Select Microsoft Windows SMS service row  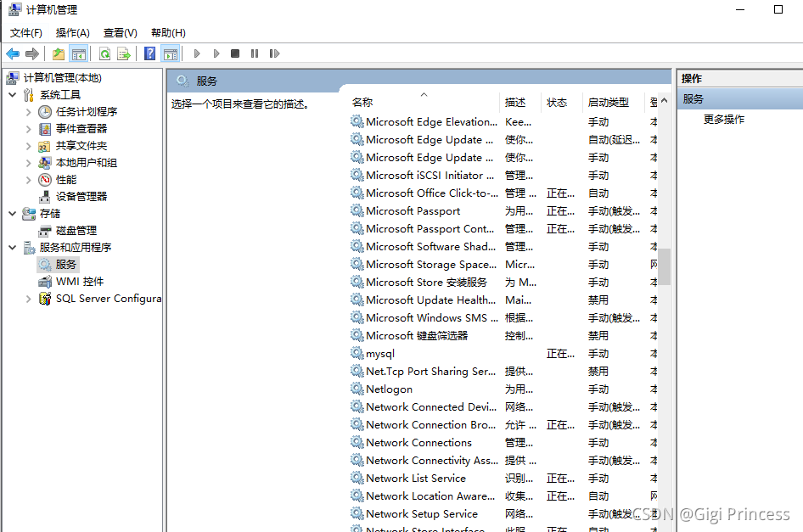pos(504,318)
